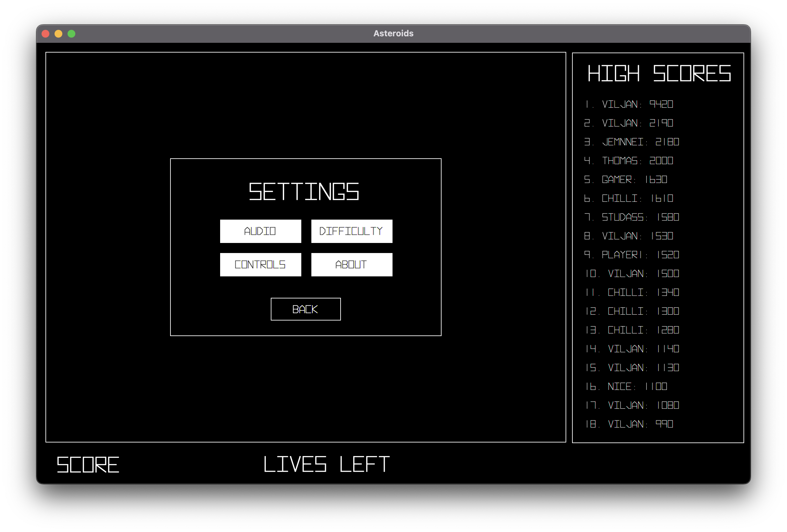Open the About screen
The image size is (787, 532).
click(352, 264)
